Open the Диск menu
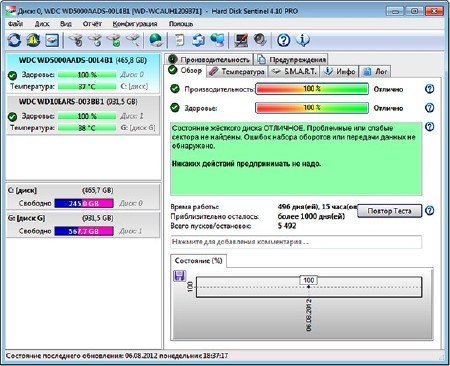Screen dimensions: 450x366 coord(42,24)
